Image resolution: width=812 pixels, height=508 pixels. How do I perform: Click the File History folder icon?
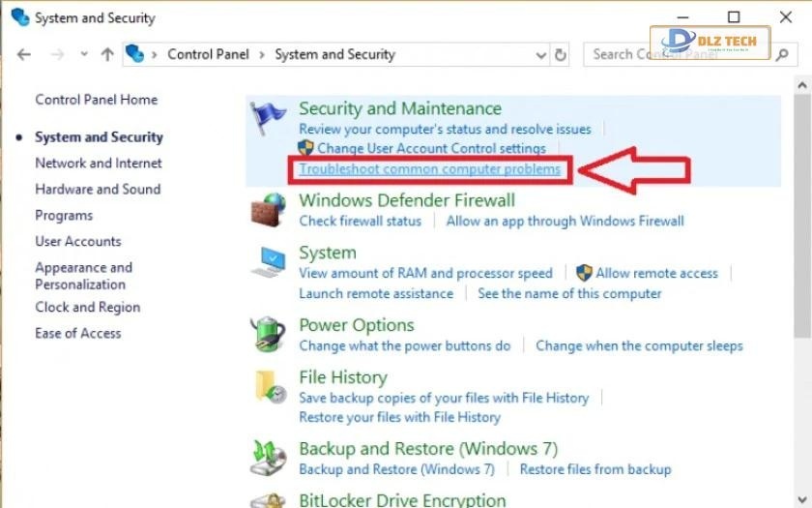(268, 387)
